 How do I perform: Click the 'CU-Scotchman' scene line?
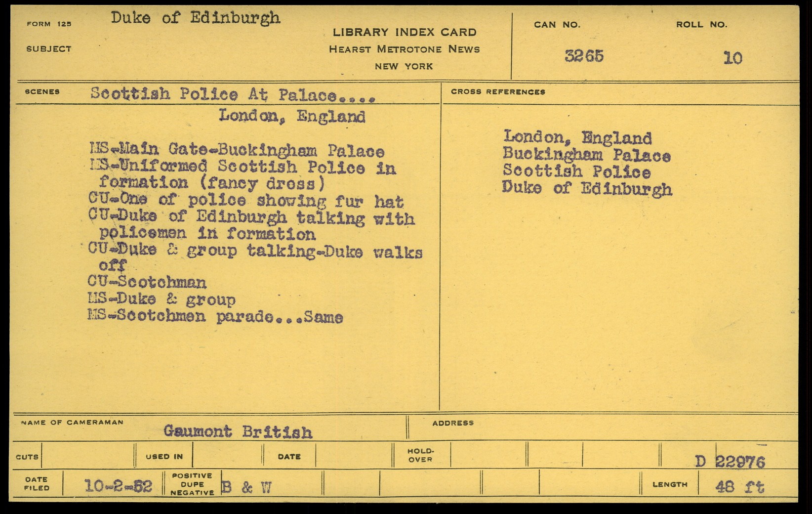(147, 282)
